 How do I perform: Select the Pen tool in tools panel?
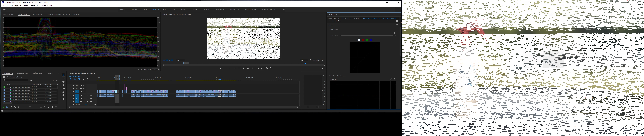click(63, 92)
